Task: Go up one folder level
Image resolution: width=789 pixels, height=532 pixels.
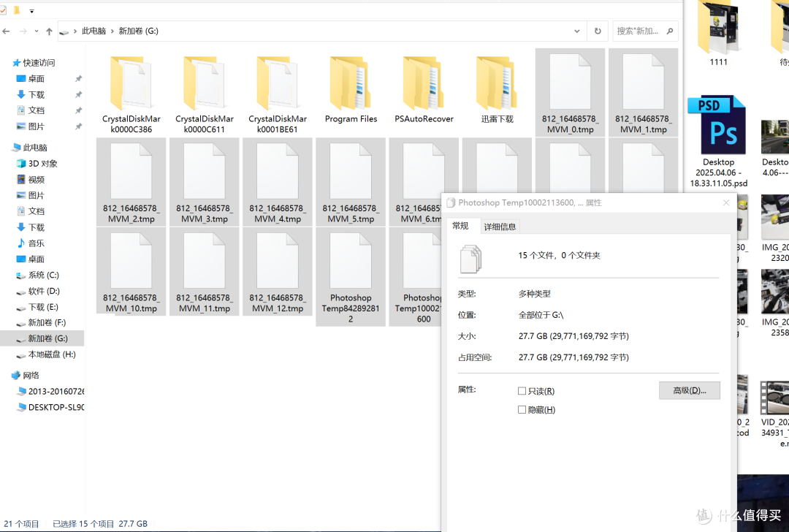Action: click(x=49, y=31)
